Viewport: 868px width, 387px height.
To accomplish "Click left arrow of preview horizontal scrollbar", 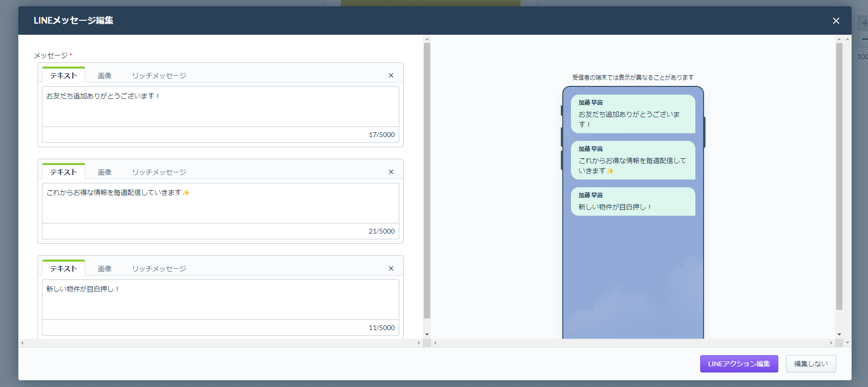I will tap(435, 343).
